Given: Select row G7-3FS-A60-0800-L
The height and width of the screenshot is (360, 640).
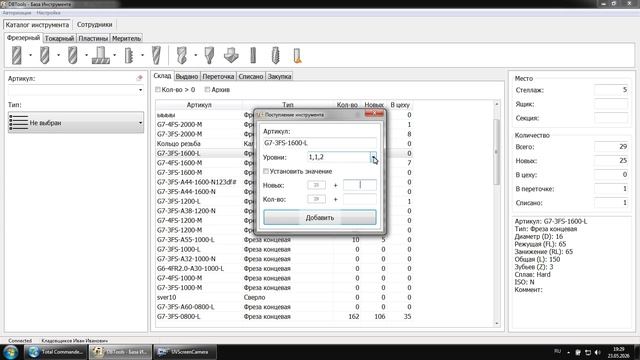Looking at the screenshot, I should coord(284,307).
